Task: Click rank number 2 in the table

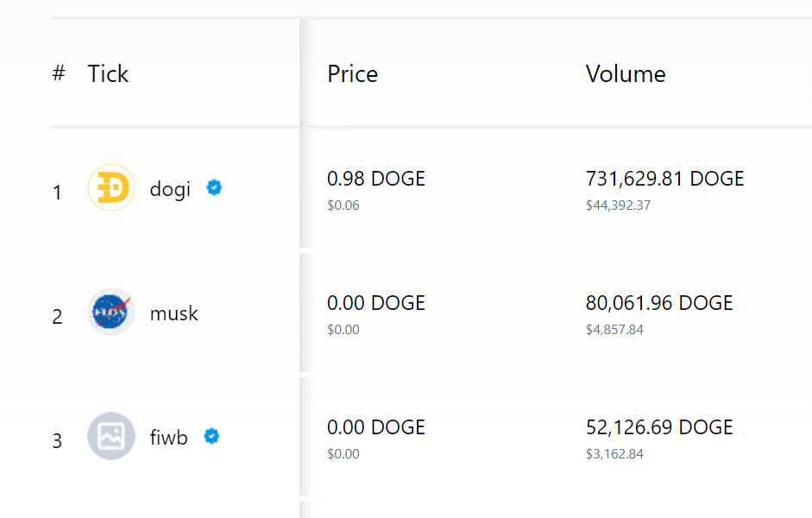Action: (58, 317)
